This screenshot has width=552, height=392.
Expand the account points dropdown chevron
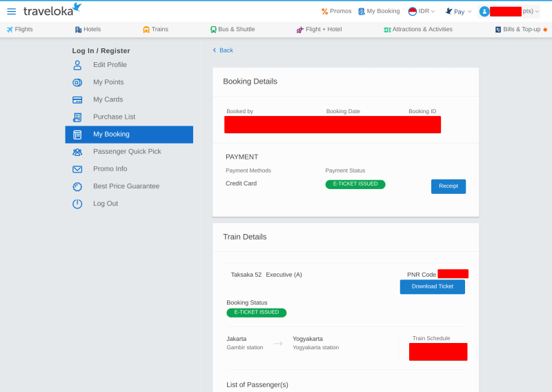click(x=537, y=12)
